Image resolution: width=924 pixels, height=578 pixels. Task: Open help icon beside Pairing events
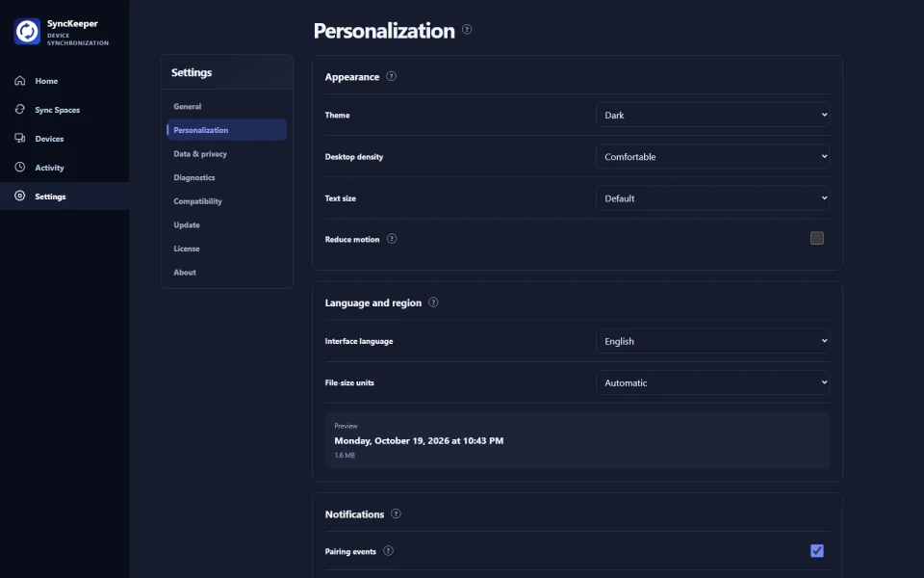pyautogui.click(x=388, y=551)
